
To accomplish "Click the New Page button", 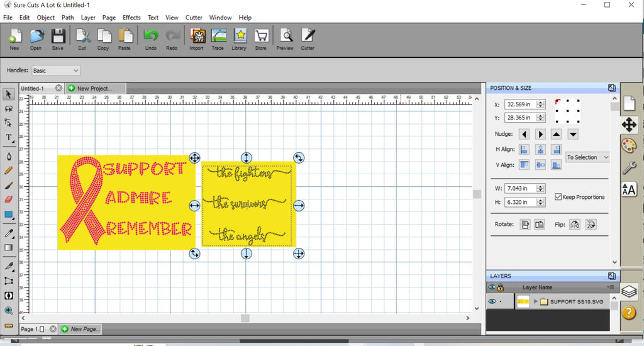I will (80, 329).
